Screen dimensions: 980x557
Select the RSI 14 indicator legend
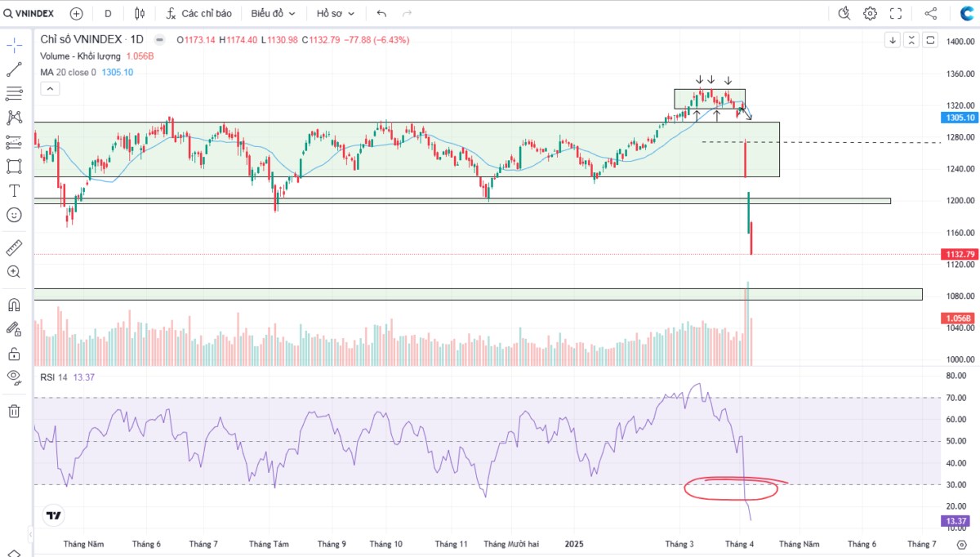coord(54,377)
